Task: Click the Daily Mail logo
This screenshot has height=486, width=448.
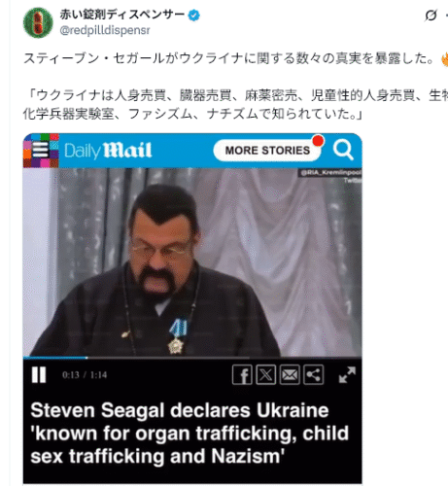Action: 108,151
